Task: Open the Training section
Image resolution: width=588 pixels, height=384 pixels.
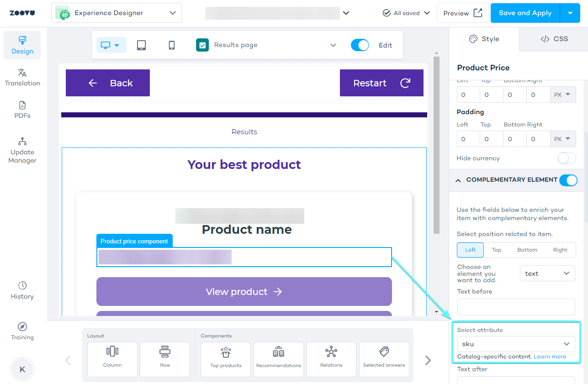Action: 22,331
